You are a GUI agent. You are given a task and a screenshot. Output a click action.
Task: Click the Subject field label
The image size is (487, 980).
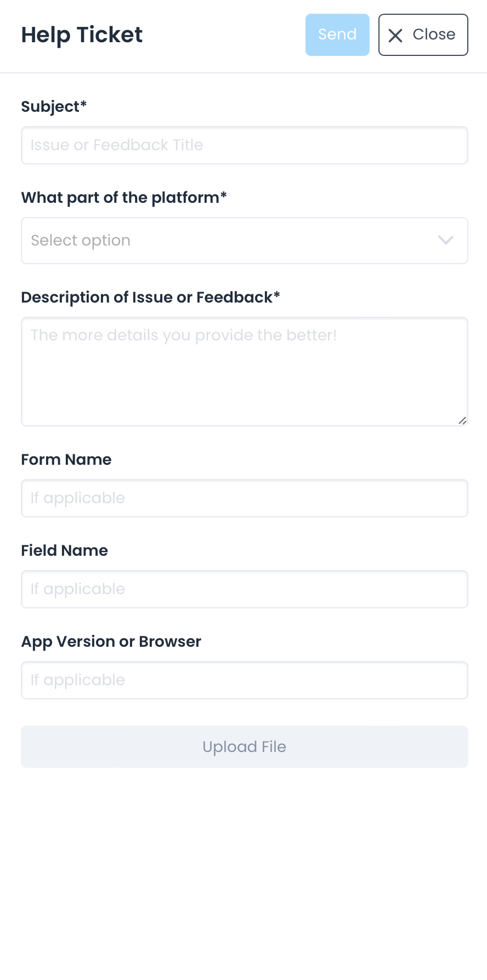click(54, 106)
